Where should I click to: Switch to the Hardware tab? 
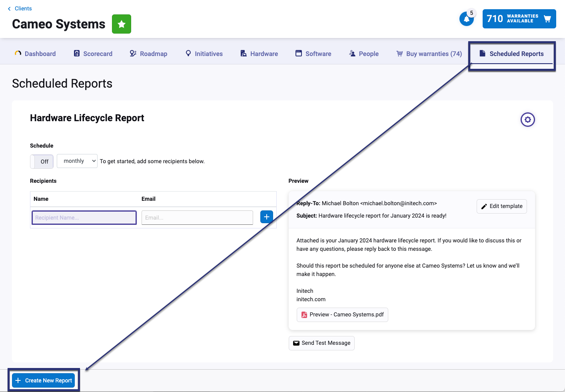pyautogui.click(x=259, y=53)
